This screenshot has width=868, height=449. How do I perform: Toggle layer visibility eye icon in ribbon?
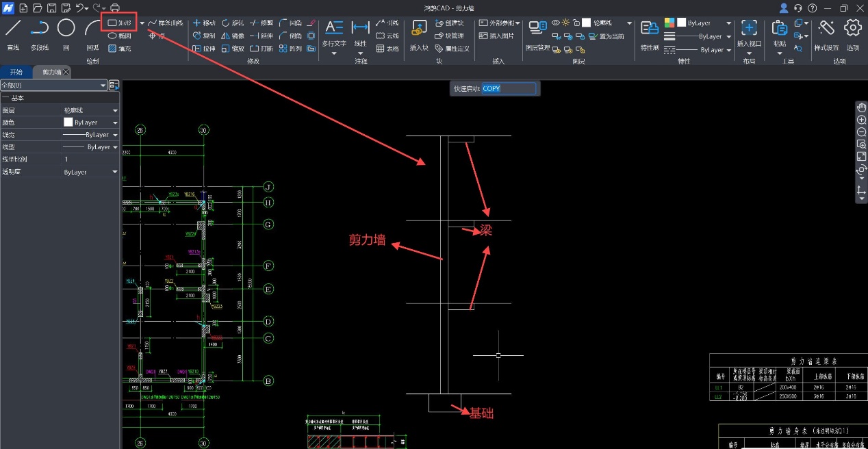(x=556, y=23)
